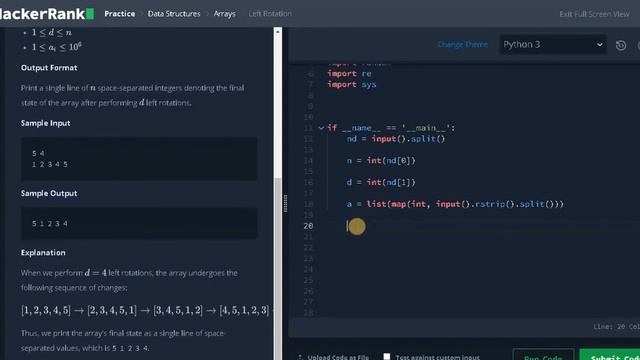
Task: Go to the Data Structures breadcrumb
Action: [174, 13]
